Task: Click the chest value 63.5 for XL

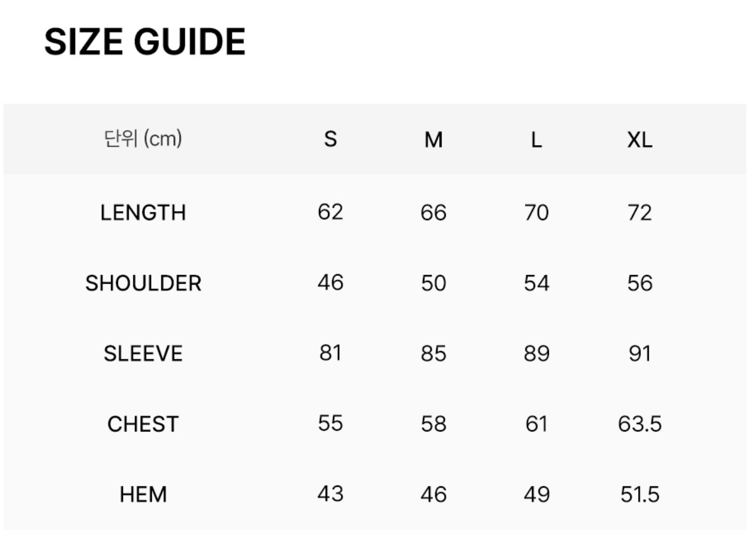Action: [x=640, y=424]
